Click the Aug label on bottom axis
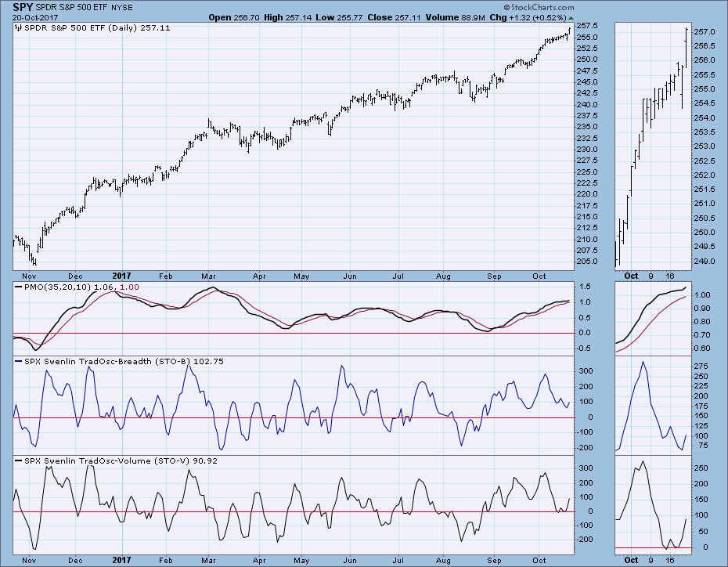 [x=443, y=561]
